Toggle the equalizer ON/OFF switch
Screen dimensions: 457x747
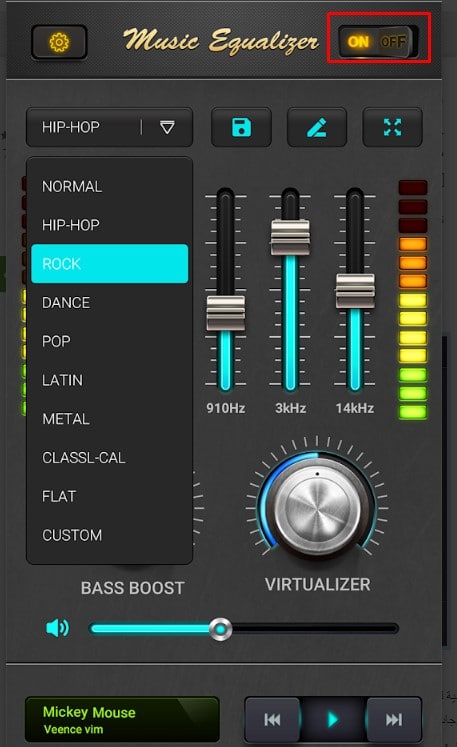(x=378, y=42)
